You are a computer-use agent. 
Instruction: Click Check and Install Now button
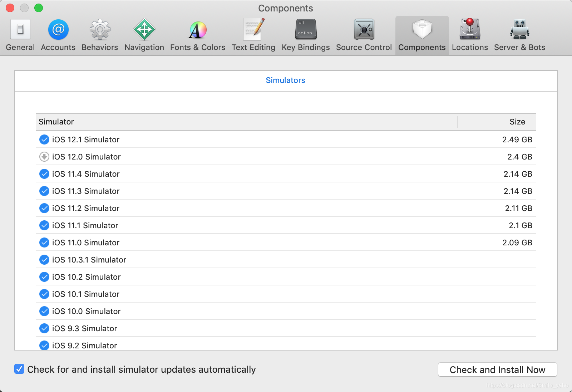[497, 369]
